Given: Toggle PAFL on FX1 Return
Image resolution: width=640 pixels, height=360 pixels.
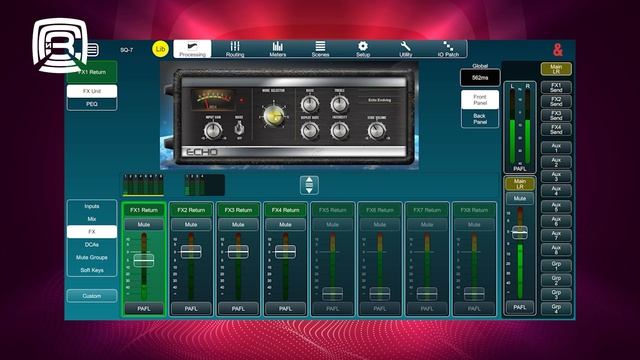Looking at the screenshot, I should (144, 309).
